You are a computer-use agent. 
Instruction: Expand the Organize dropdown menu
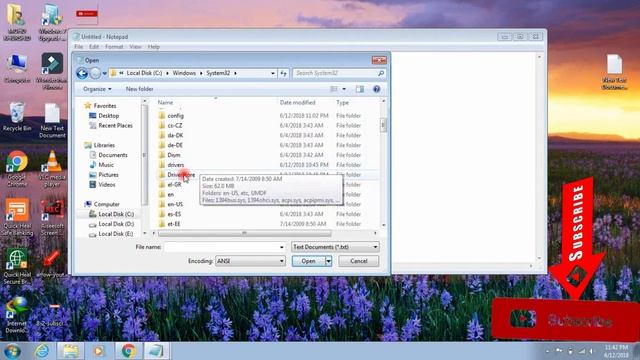97,89
